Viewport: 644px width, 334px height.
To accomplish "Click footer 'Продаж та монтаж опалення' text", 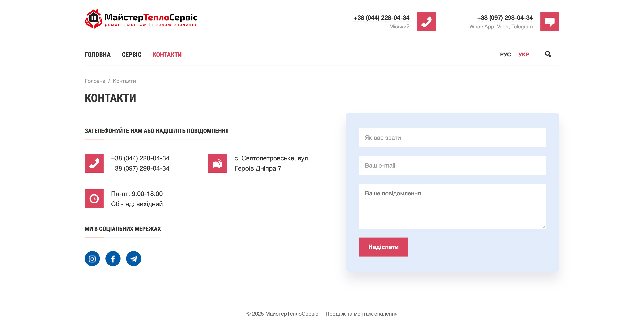I will (x=361, y=314).
